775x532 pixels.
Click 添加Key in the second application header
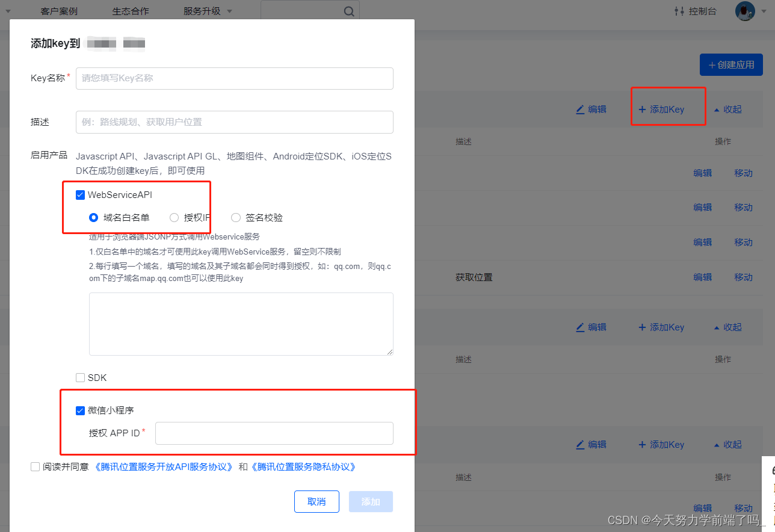[661, 327]
